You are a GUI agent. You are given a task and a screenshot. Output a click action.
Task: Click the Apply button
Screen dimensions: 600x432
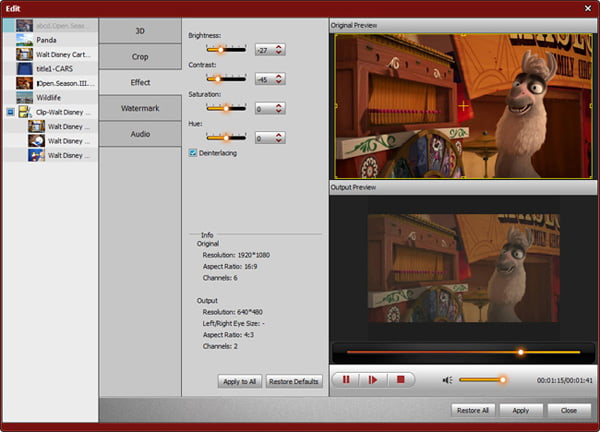pos(520,410)
